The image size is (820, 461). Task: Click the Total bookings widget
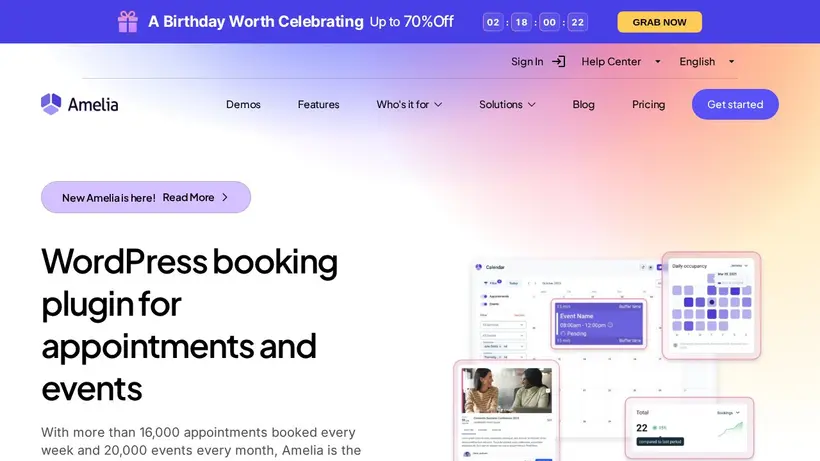tap(689, 428)
